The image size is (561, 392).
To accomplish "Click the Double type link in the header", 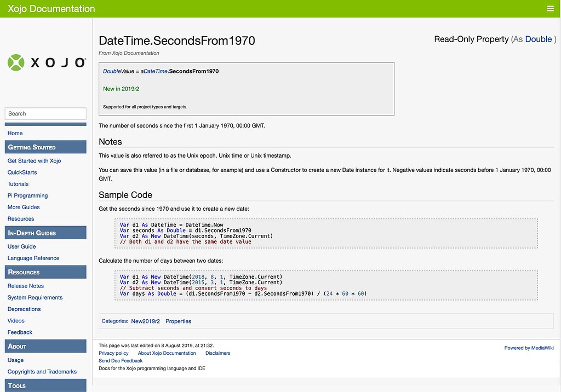I will point(539,39).
